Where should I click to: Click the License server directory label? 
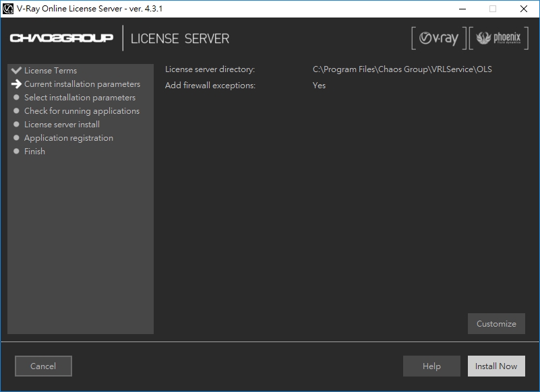tap(210, 69)
